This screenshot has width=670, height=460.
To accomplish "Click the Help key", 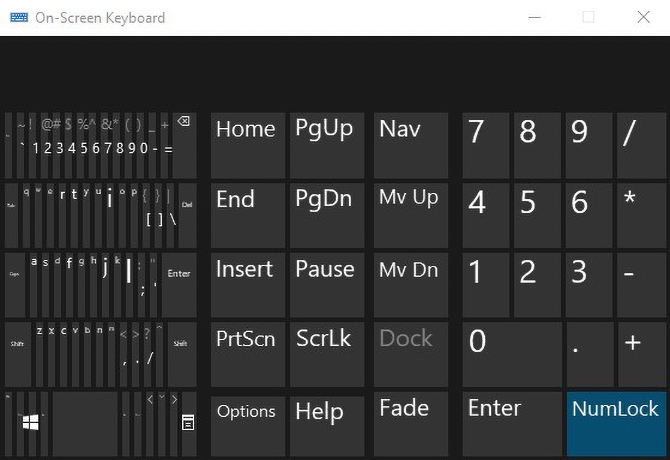I will [326, 424].
